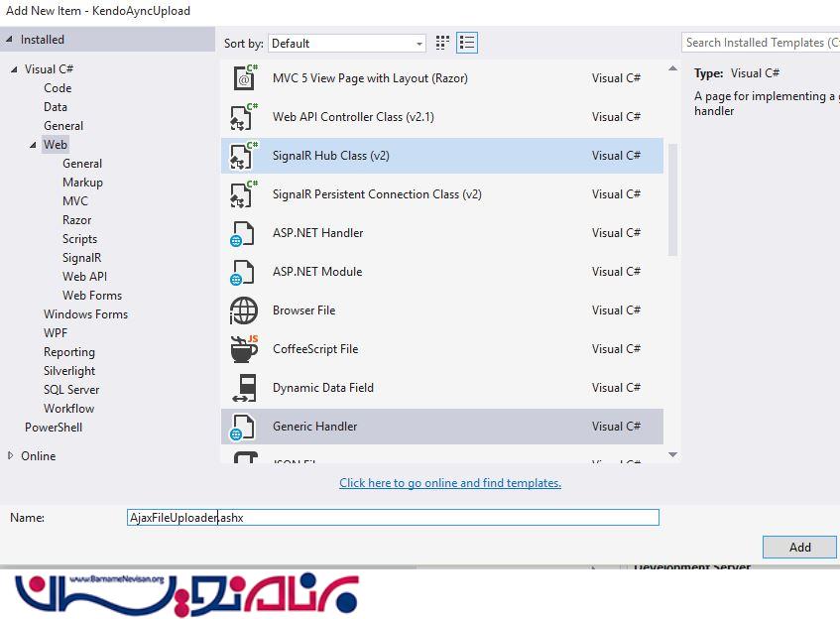
Task: Click the Add button
Action: pos(799,548)
